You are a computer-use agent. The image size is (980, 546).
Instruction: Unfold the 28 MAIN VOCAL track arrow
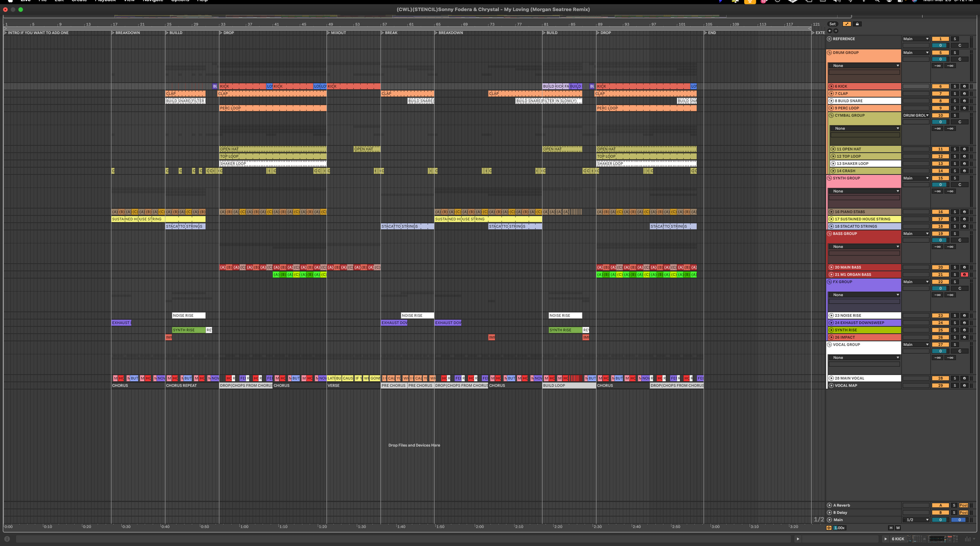pyautogui.click(x=831, y=378)
